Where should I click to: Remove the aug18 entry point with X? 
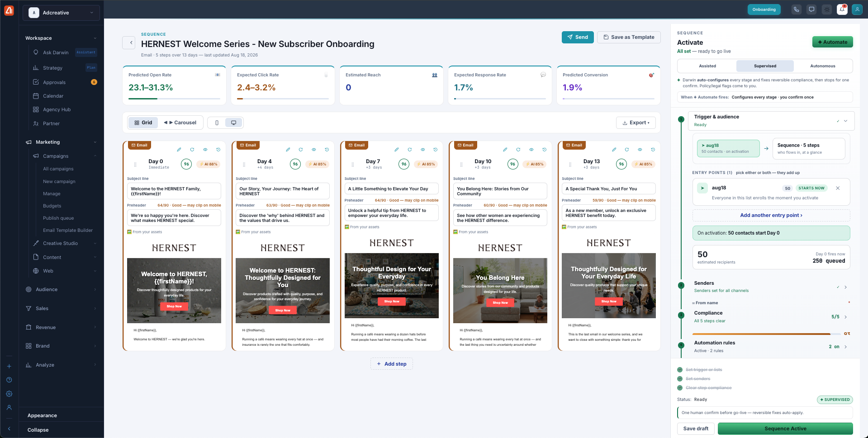pos(838,188)
